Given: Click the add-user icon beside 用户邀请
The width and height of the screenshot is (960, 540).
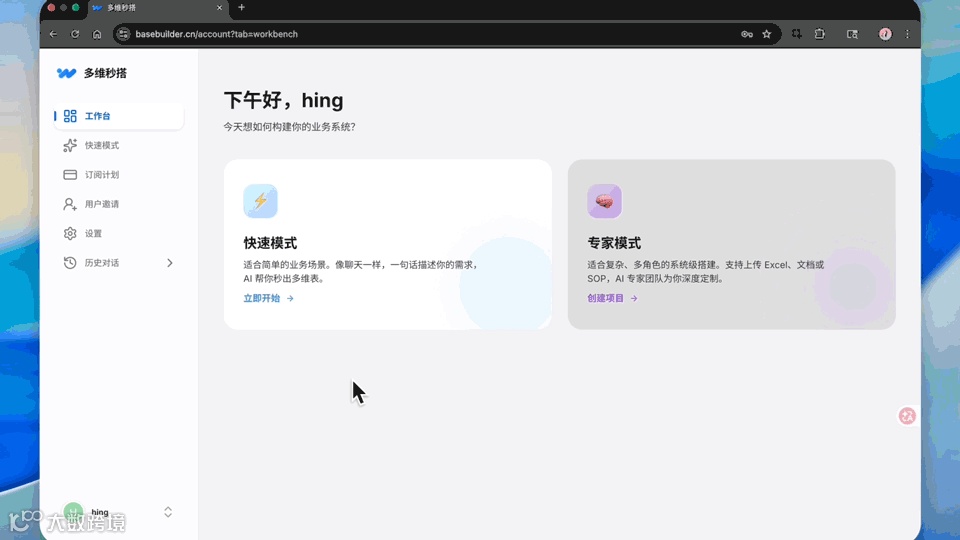Looking at the screenshot, I should (70, 204).
